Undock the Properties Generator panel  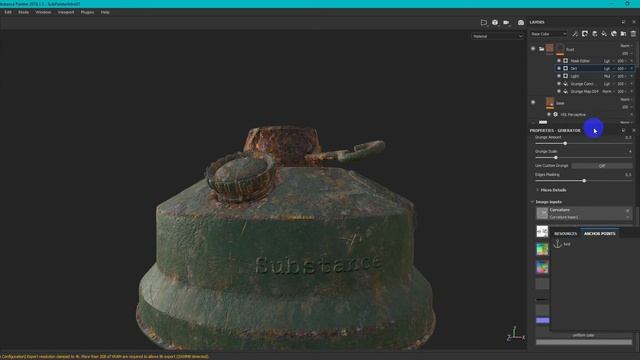[x=623, y=130]
